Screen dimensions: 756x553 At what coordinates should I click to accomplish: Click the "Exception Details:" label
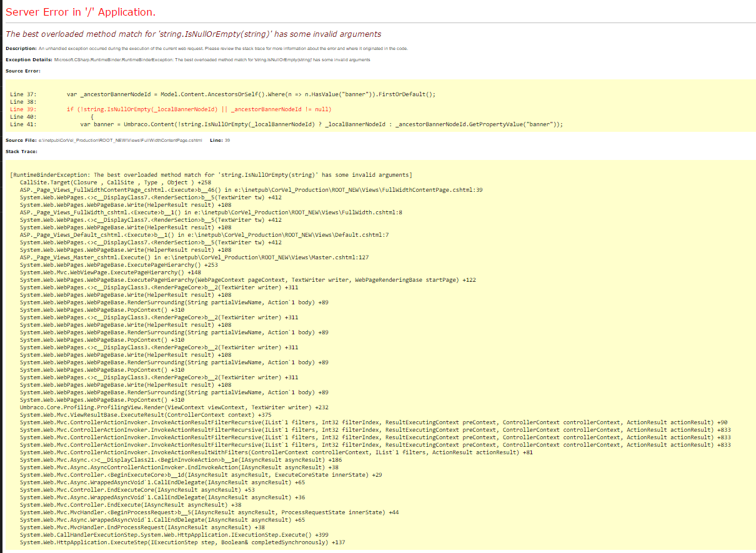tap(29, 60)
